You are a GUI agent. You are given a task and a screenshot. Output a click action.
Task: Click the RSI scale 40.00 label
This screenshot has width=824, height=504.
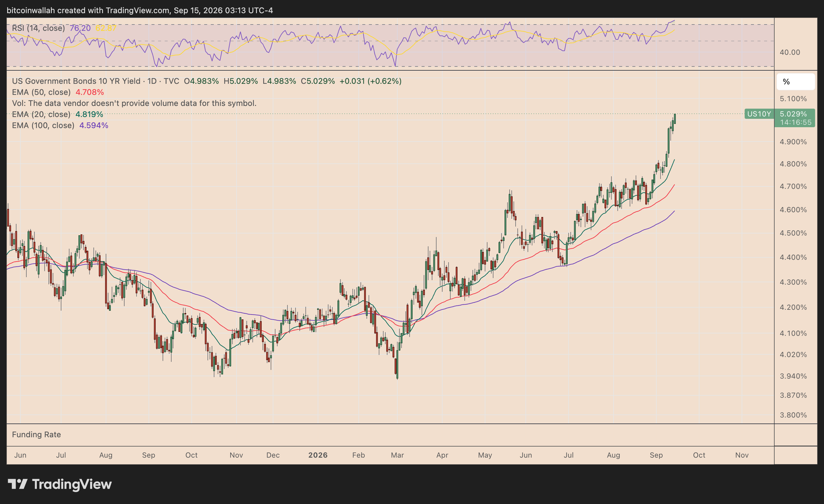pos(790,52)
